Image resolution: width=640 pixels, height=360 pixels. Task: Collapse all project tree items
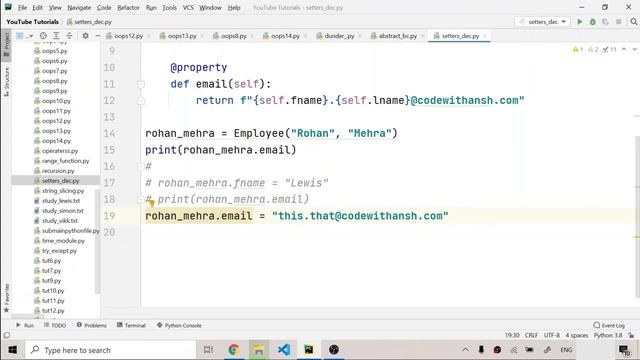(69, 36)
